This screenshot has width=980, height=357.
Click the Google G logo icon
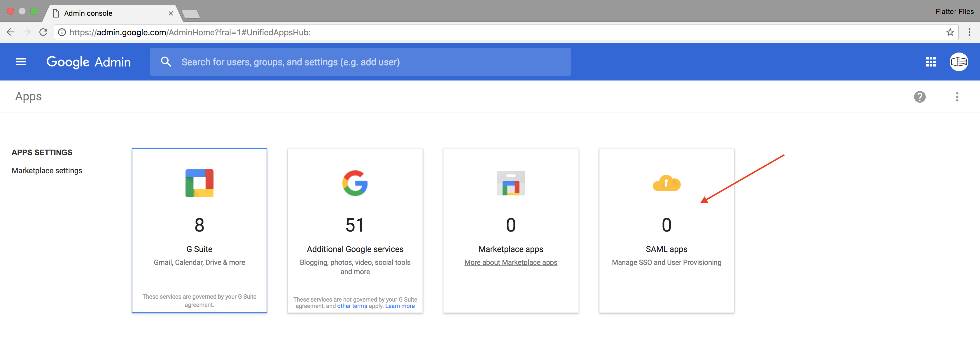pos(355,183)
